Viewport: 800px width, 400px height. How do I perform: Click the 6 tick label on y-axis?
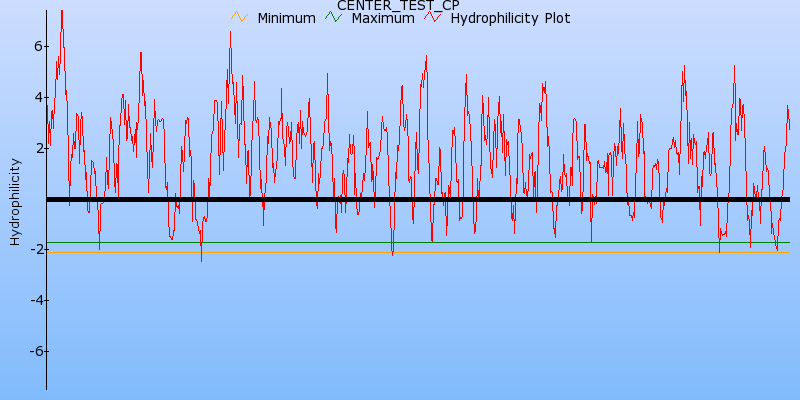37,46
